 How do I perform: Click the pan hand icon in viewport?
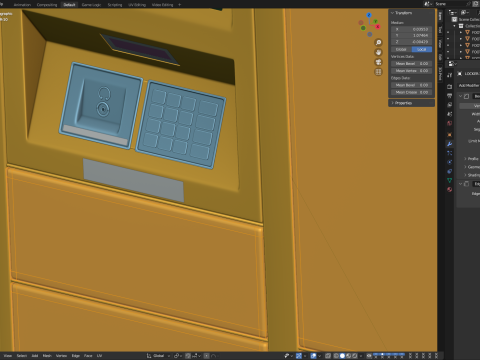click(x=378, y=52)
